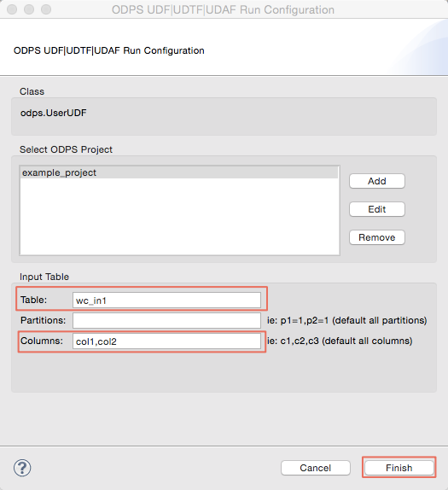
Task: Cancel the run configuration
Action: click(315, 468)
